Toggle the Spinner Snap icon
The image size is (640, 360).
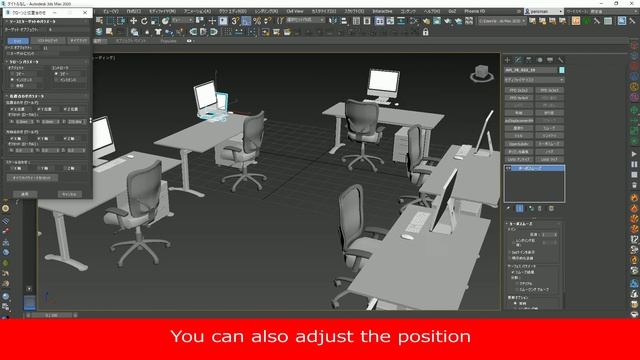(x=267, y=21)
